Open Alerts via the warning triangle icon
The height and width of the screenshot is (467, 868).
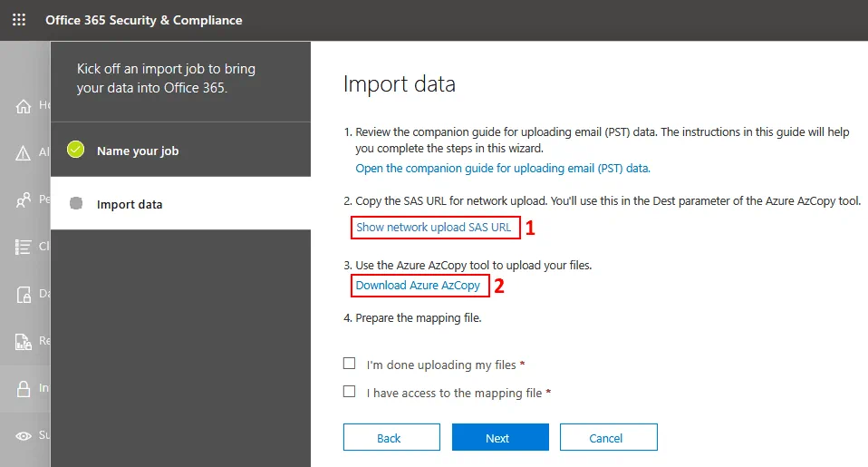click(x=24, y=153)
